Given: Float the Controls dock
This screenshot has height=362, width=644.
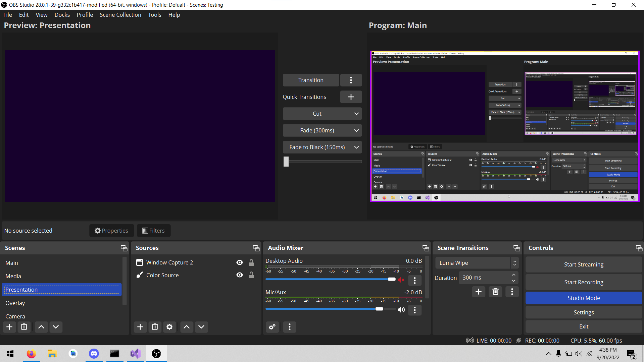Looking at the screenshot, I should 639,248.
